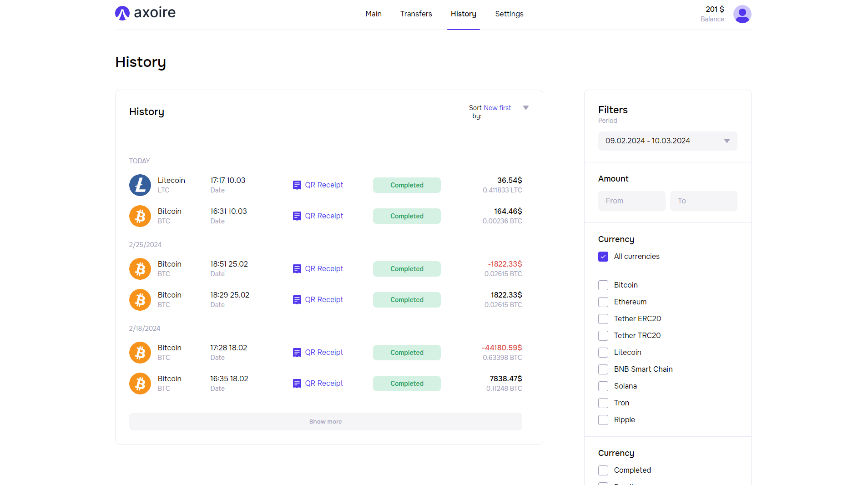This screenshot has height=485, width=868.
Task: Click the 2/25/2024 date group label
Action: coord(145,245)
